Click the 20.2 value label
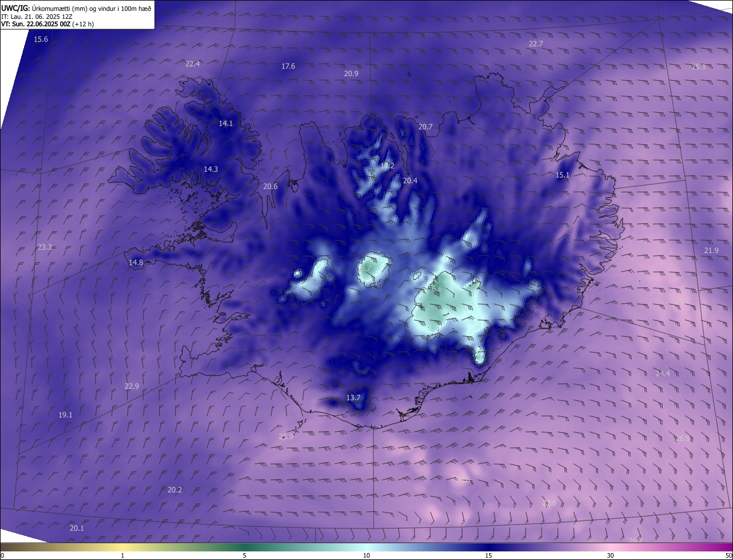This screenshot has width=733, height=560. tap(175, 490)
